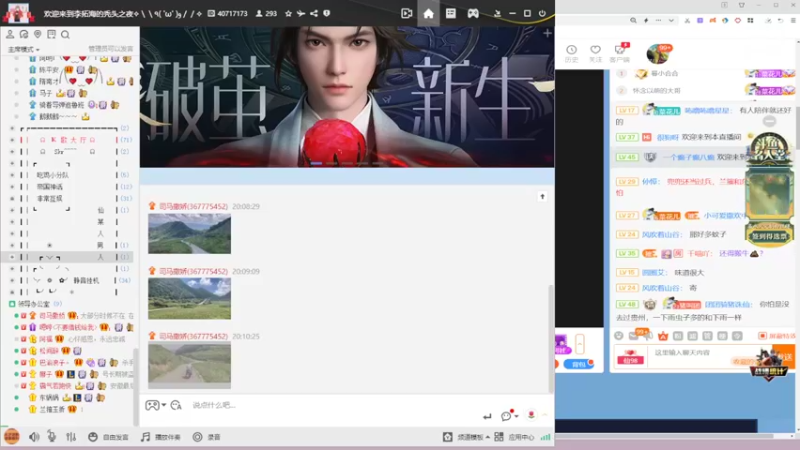Screen dimensions: 800x450
Task: Search the channel list with magnifier icon
Action: click(x=65, y=34)
